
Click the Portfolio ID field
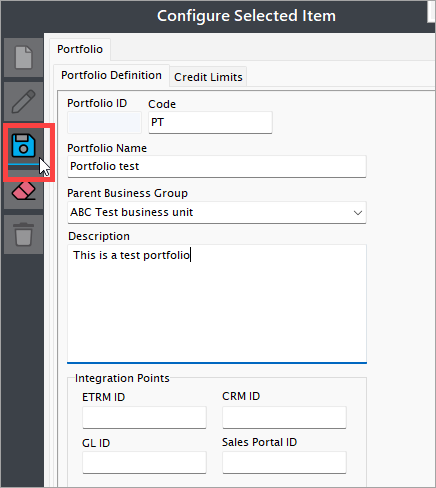coord(104,122)
